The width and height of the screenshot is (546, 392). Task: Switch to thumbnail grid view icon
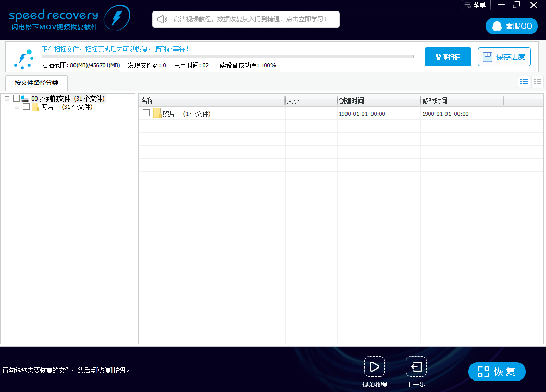538,82
